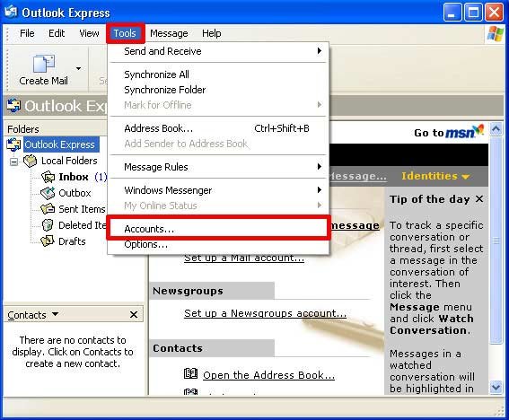
Task: Close the Contacts pane
Action: click(134, 314)
